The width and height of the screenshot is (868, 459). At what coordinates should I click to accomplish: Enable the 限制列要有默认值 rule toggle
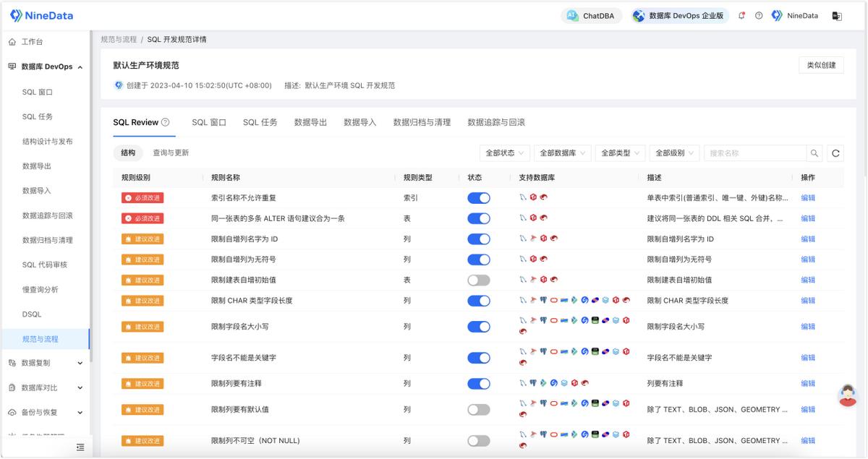pos(479,410)
